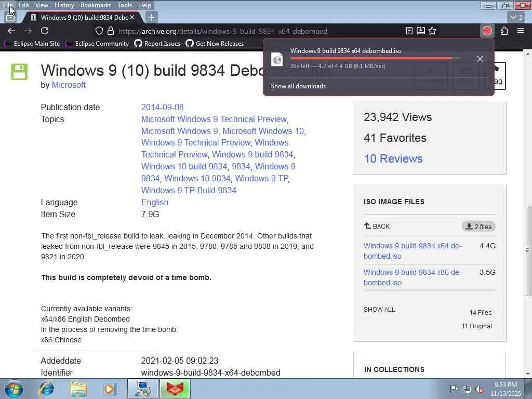The height and width of the screenshot is (399, 532).
Task: Click the green floppy disk software icon
Action: pyautogui.click(x=19, y=72)
